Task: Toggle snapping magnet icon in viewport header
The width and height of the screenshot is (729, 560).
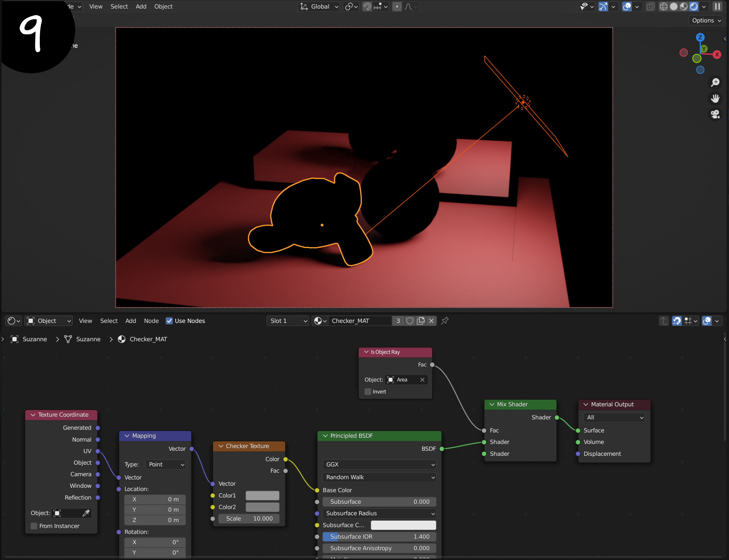Action: click(367, 7)
